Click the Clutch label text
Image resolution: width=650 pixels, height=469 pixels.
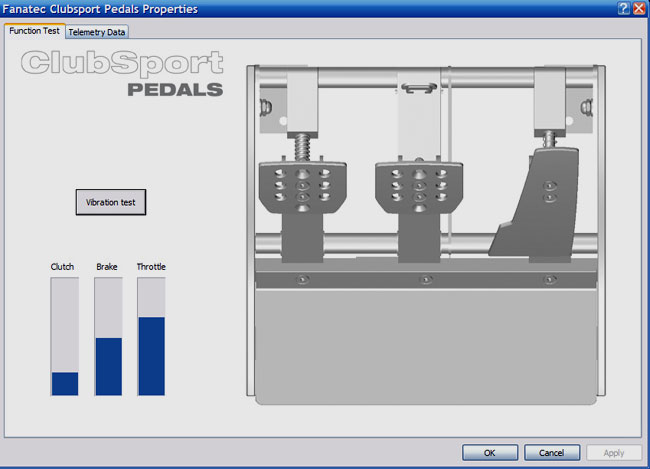click(x=62, y=267)
